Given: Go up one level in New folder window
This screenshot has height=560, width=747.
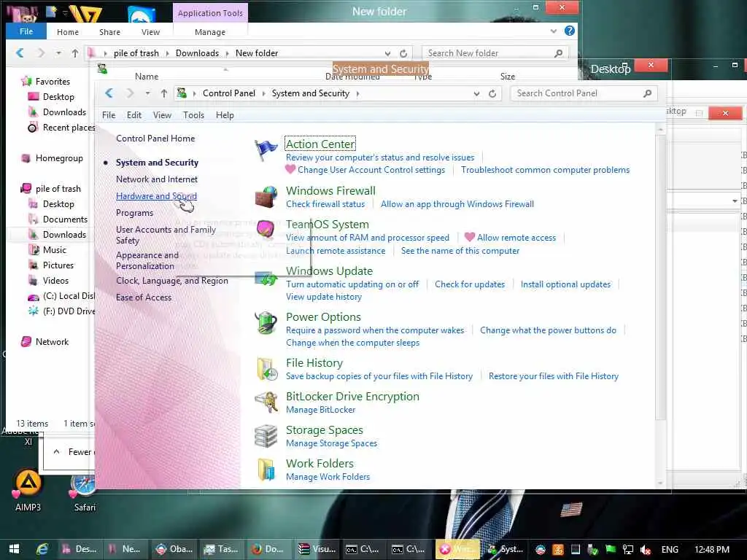Looking at the screenshot, I should [x=75, y=53].
